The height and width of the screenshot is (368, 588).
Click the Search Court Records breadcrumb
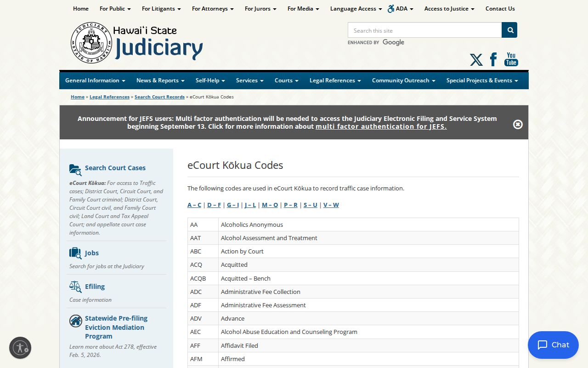pos(159,97)
